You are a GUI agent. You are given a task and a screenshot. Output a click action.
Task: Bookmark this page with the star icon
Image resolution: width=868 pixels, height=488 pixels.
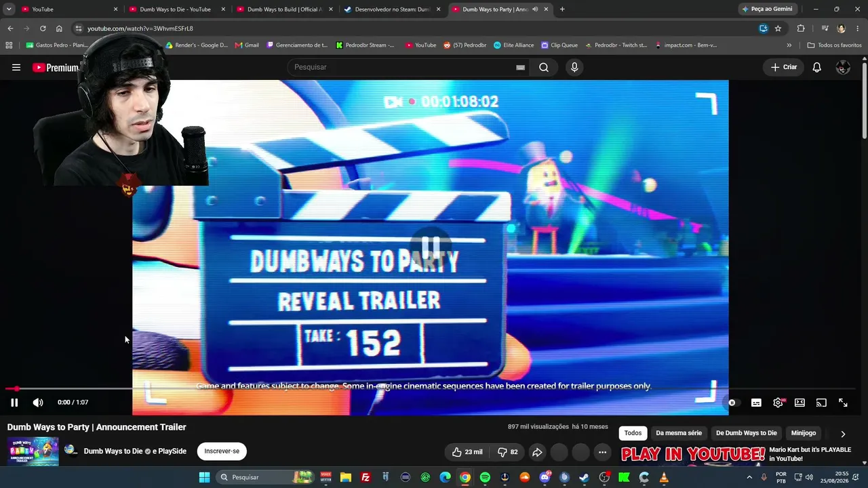[x=778, y=28]
